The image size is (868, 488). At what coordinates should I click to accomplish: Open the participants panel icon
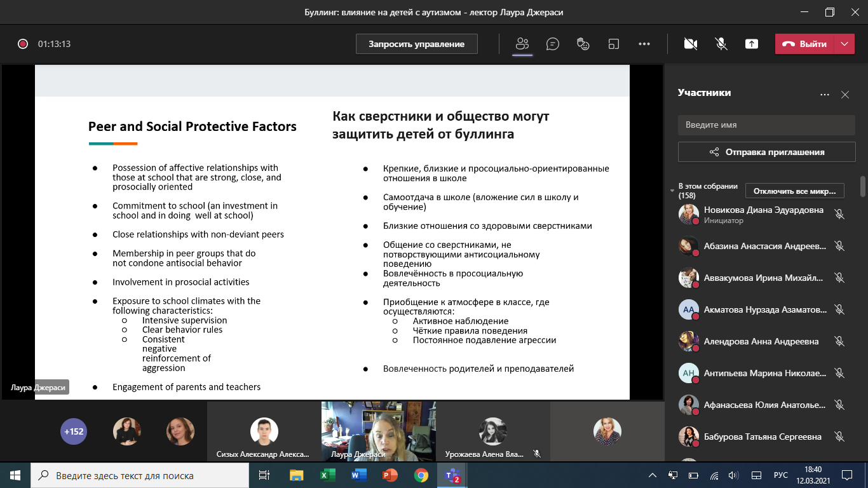tap(522, 44)
